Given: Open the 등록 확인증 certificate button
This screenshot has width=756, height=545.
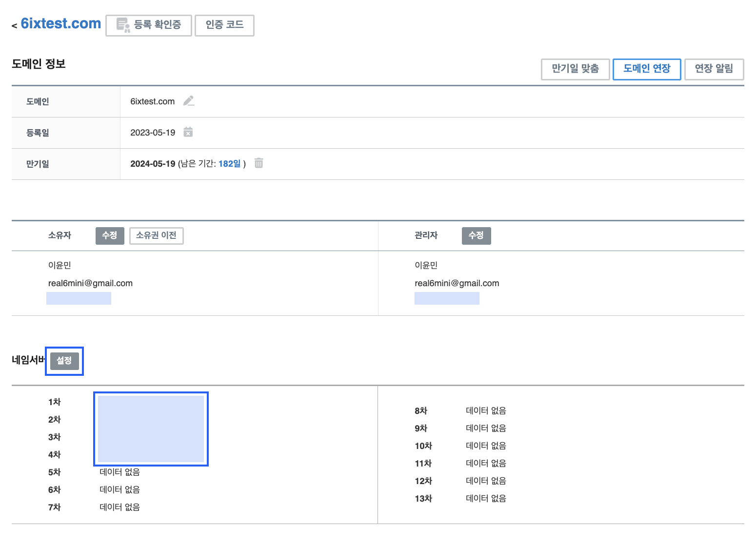Looking at the screenshot, I should click(149, 25).
